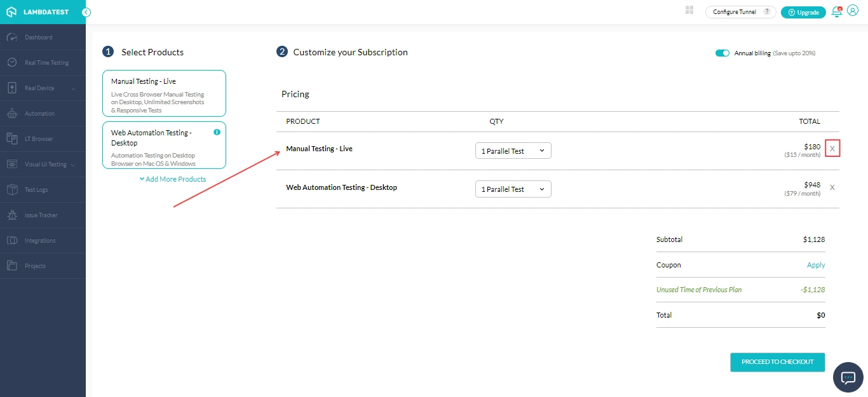868x397 pixels.
Task: Click the Apply coupon link
Action: click(815, 265)
